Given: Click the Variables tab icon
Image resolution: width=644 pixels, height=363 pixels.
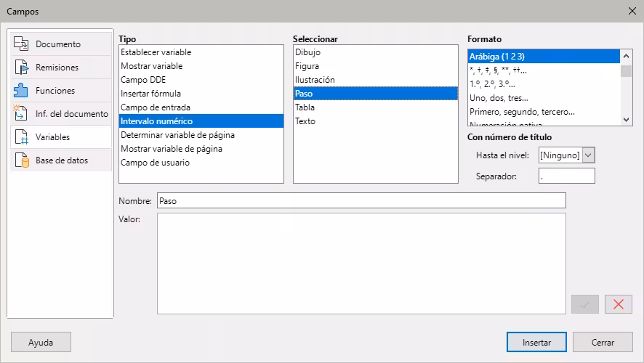Looking at the screenshot, I should point(21,137).
